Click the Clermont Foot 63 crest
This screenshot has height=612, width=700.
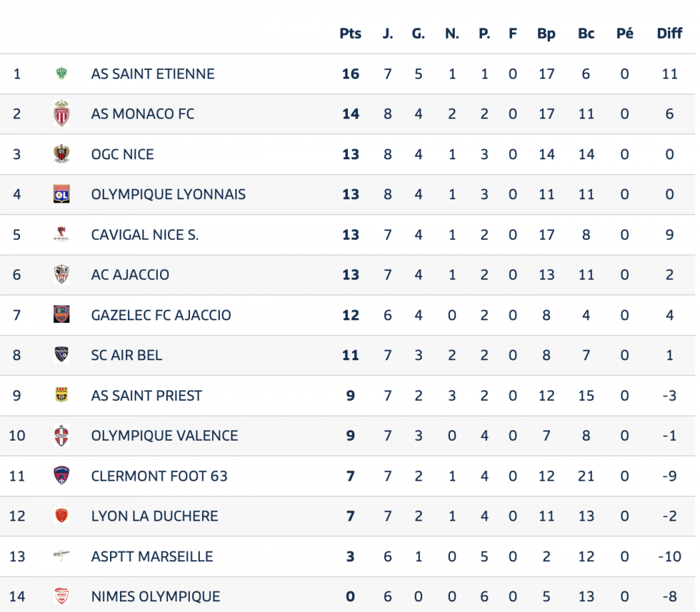(61, 476)
